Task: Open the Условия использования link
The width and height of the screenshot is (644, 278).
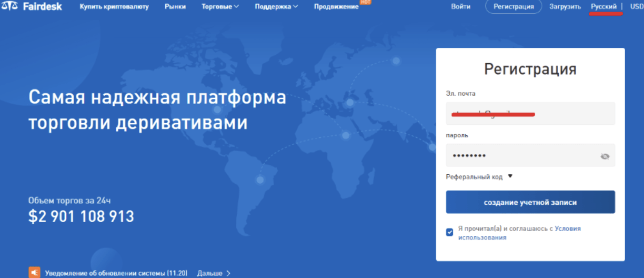Action: click(x=519, y=233)
